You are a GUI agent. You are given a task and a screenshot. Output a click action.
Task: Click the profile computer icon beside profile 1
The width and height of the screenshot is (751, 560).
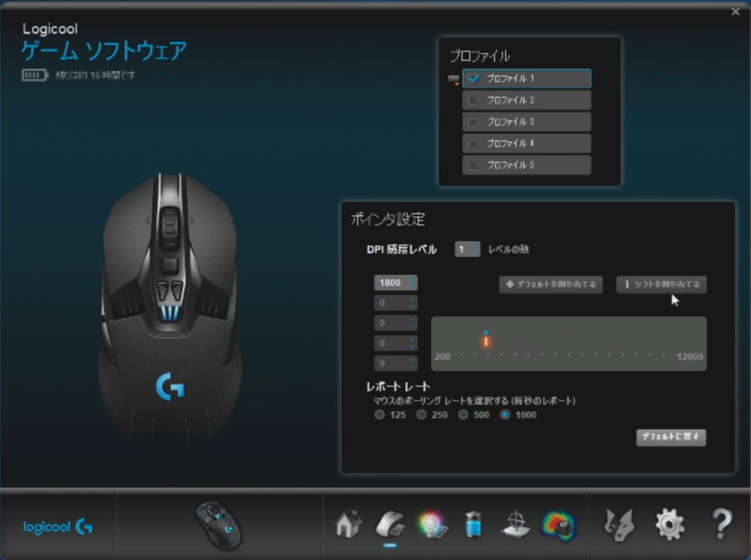pyautogui.click(x=453, y=79)
